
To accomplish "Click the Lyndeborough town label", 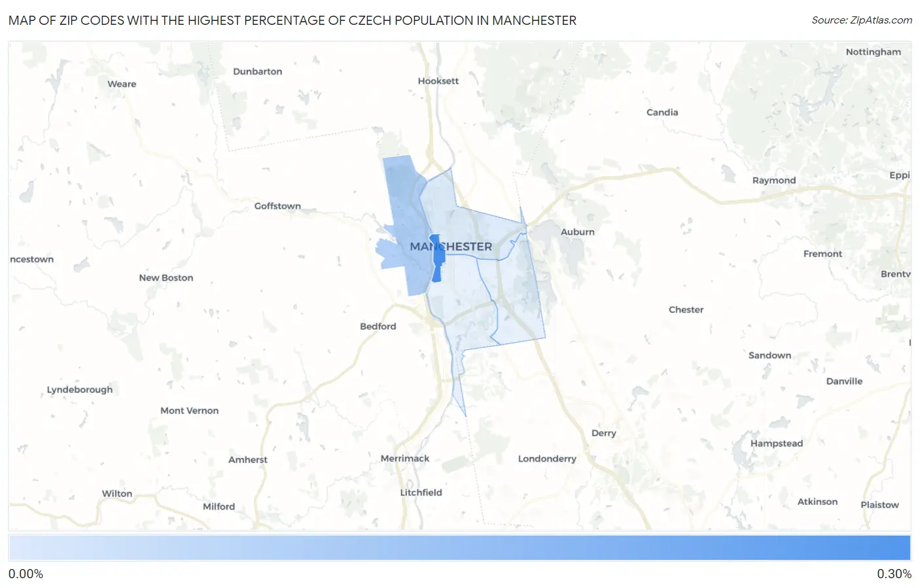I will point(80,390).
